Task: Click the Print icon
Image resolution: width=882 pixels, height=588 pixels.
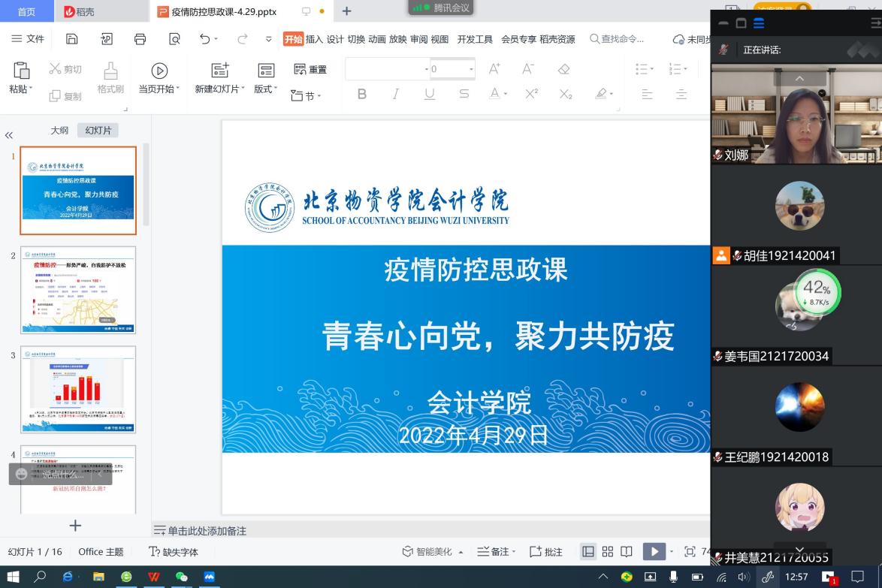Action: [x=140, y=39]
